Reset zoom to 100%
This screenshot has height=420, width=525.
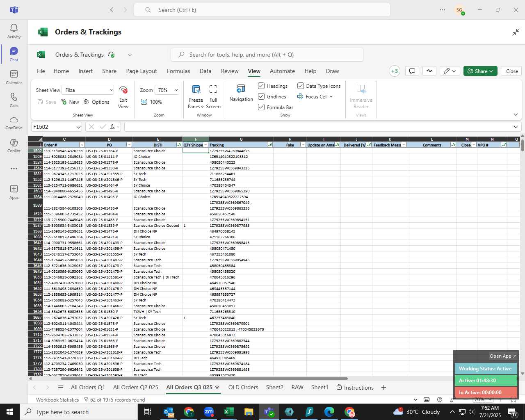point(151,102)
